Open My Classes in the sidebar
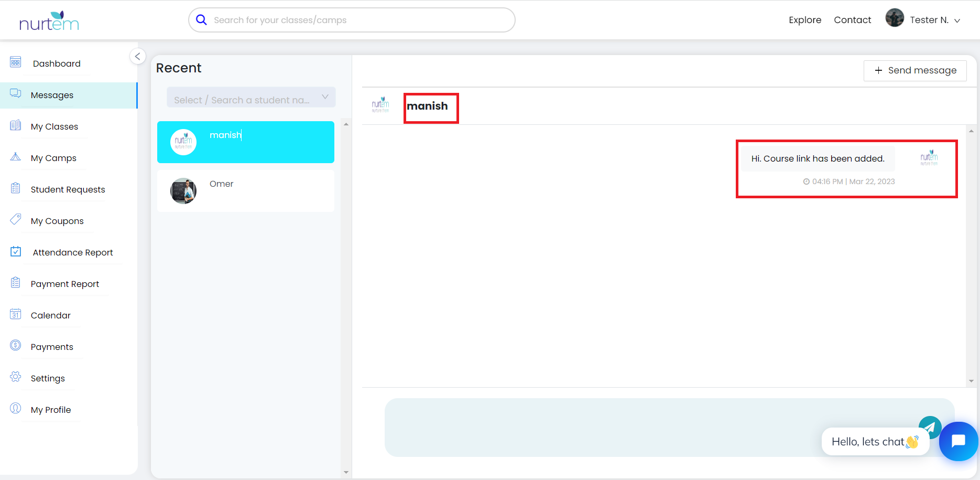Viewport: 980px width, 480px height. (x=54, y=126)
